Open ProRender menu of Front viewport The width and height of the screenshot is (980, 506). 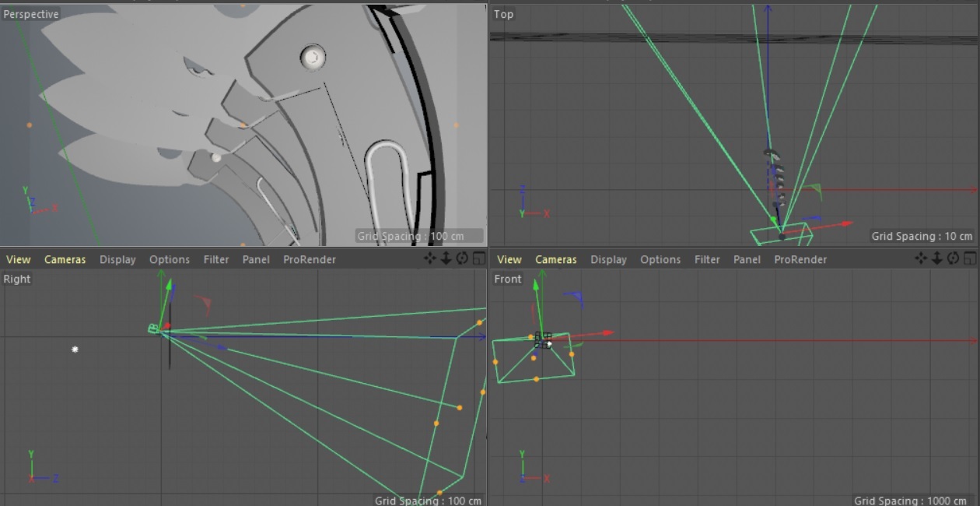[x=800, y=259]
